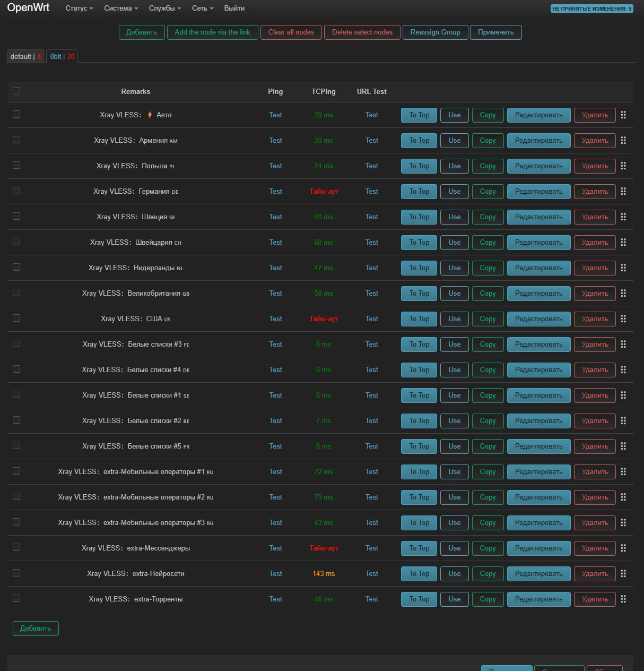Image resolution: width=644 pixels, height=671 pixels.
Task: Grab the drag handle for extra-Нейросети row
Action: [x=623, y=573]
